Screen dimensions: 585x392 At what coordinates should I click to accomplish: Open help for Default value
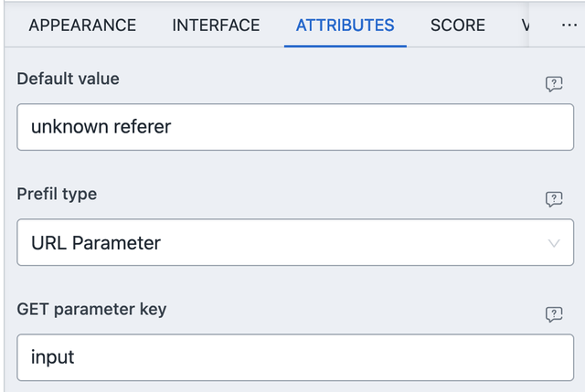(x=554, y=84)
